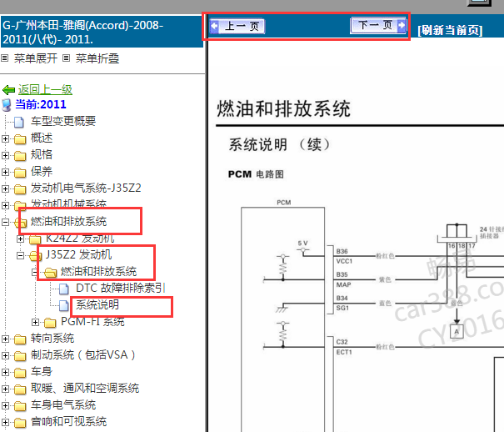Click the green back arrow icon

click(8, 90)
